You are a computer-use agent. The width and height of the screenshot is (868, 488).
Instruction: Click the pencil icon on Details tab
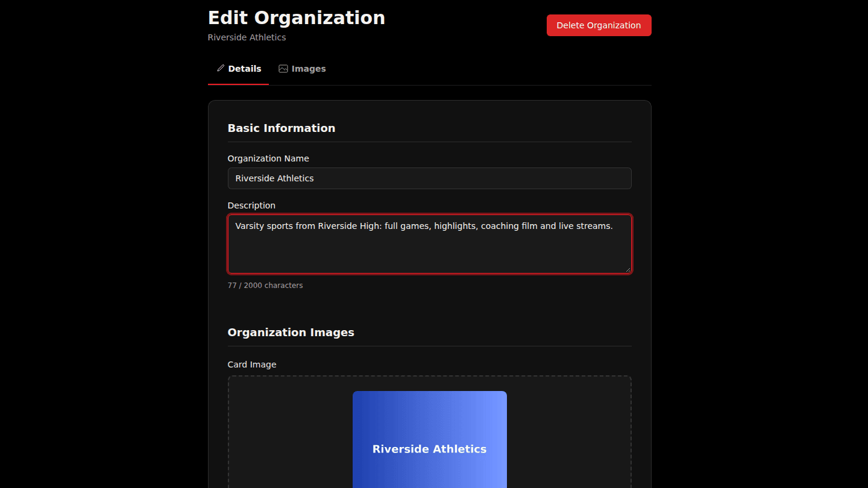[221, 69]
